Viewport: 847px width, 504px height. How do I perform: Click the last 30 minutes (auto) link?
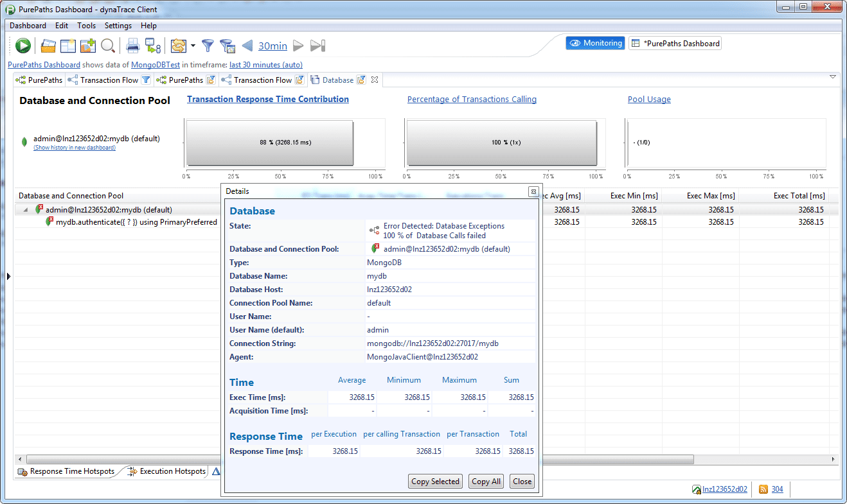pyautogui.click(x=266, y=65)
